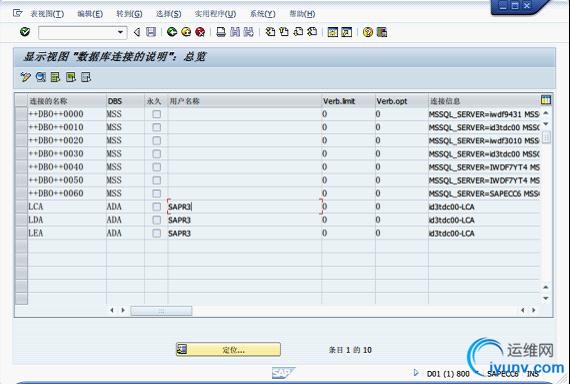Viewport: 570px width, 384px height.
Task: Click the Create New Session icon
Action: 333,32
